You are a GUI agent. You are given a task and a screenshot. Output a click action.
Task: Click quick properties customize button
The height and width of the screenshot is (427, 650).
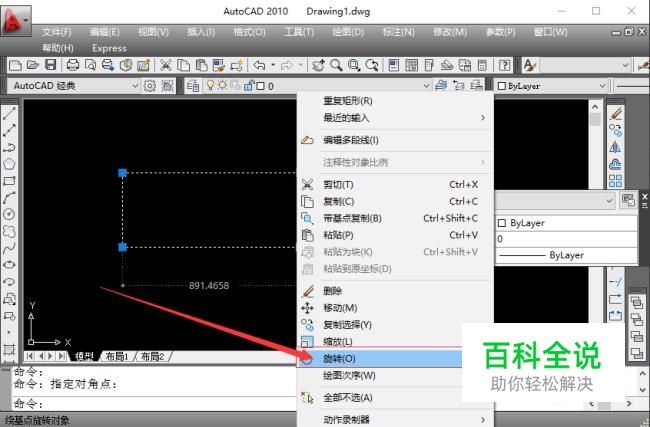[x=628, y=201]
